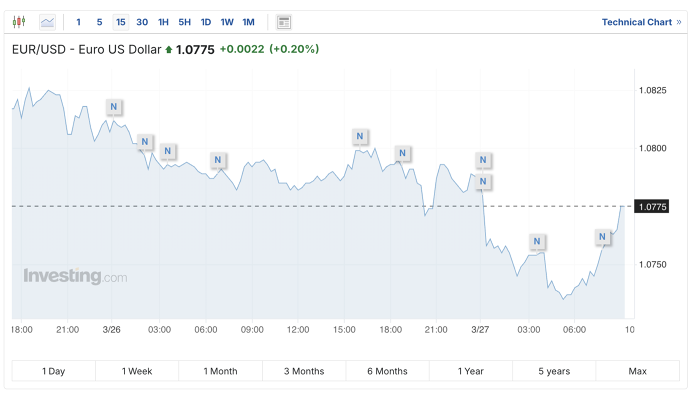Select the 1 minute interval

(x=79, y=22)
